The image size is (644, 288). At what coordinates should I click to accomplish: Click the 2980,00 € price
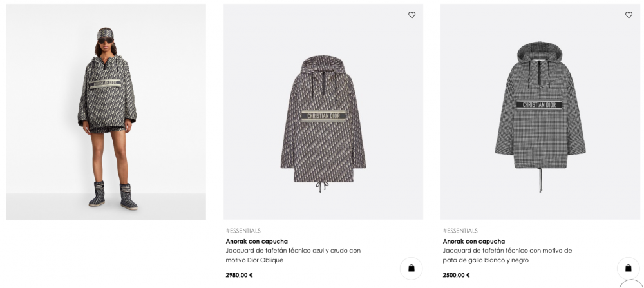click(x=240, y=275)
